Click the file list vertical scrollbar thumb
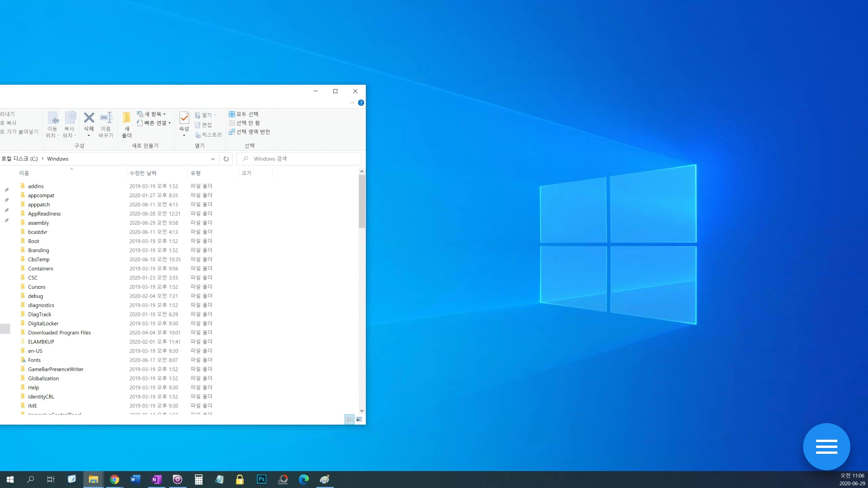Screen dimensions: 868x488 pos(362,200)
